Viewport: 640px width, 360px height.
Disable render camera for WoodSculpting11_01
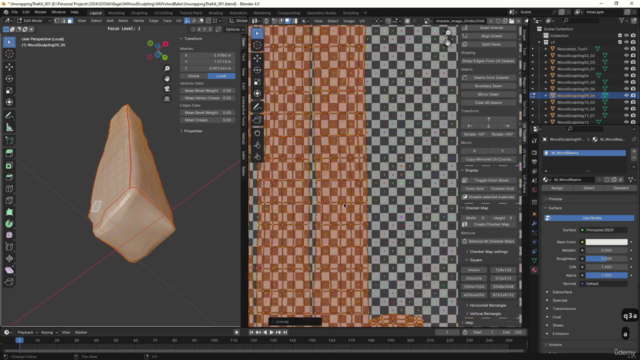633,116
